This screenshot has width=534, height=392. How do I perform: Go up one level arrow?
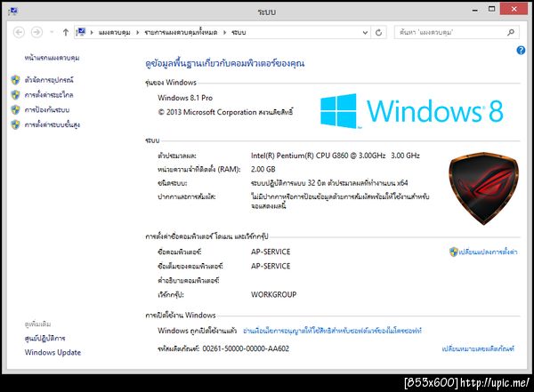[65, 32]
